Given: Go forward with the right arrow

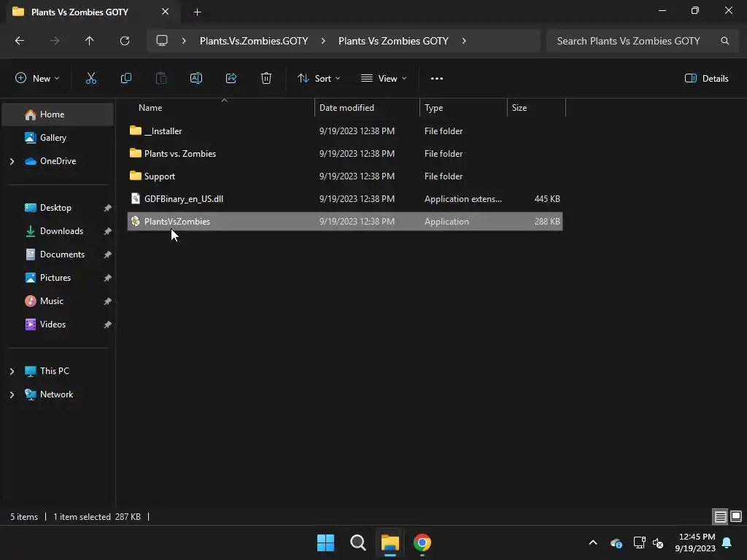Looking at the screenshot, I should pos(55,41).
